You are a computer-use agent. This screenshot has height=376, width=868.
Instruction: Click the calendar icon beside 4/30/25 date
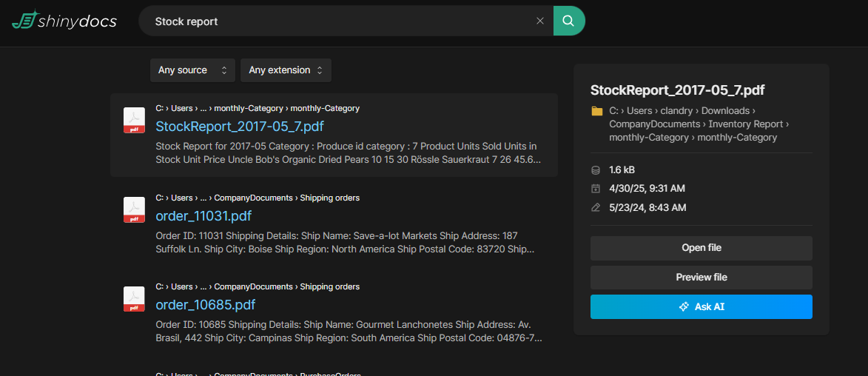596,189
